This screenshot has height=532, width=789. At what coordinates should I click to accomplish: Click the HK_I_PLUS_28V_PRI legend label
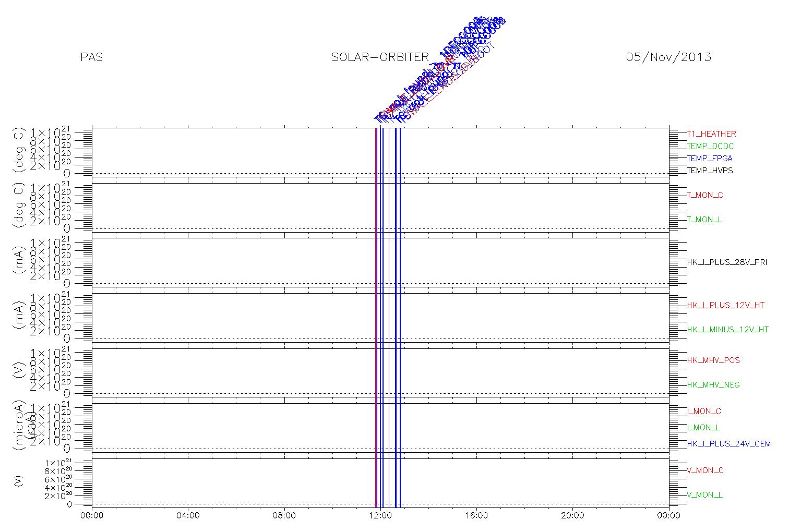click(727, 262)
